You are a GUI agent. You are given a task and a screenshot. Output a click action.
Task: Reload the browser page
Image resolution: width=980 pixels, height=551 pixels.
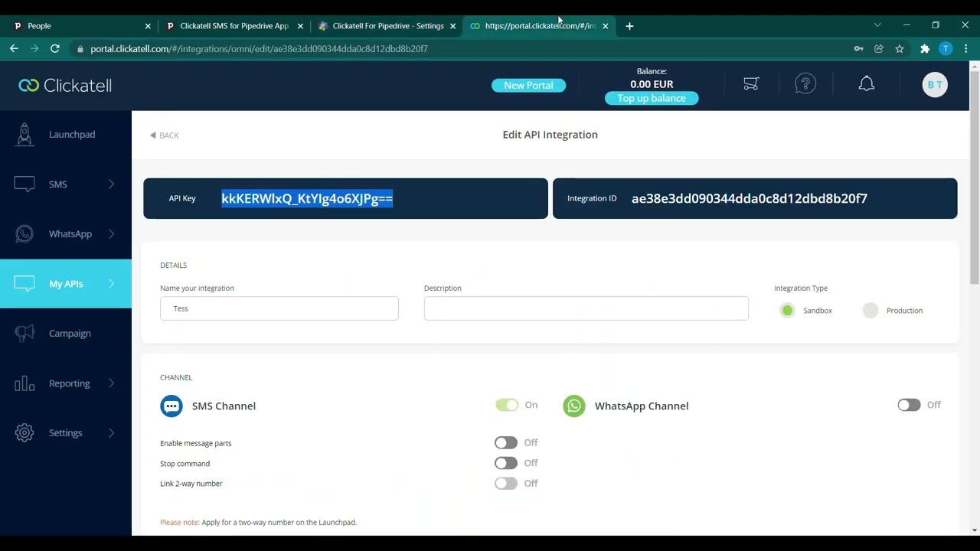(55, 48)
